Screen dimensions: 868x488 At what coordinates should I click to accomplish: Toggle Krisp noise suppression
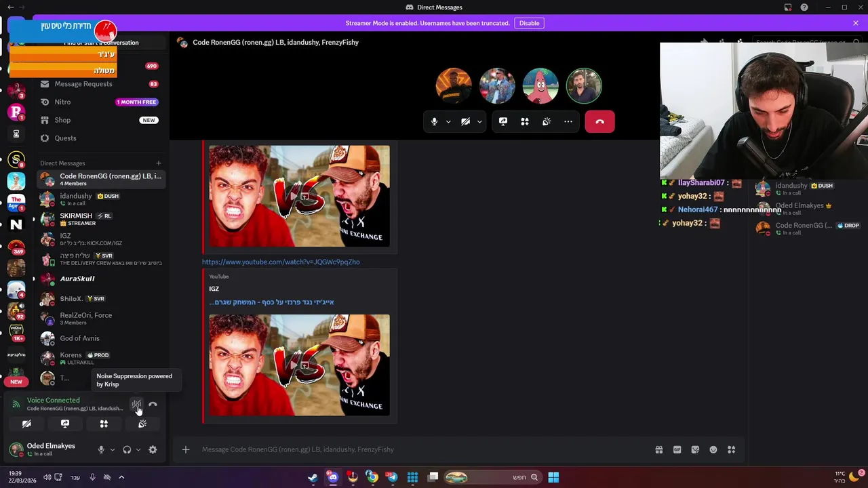pos(136,405)
